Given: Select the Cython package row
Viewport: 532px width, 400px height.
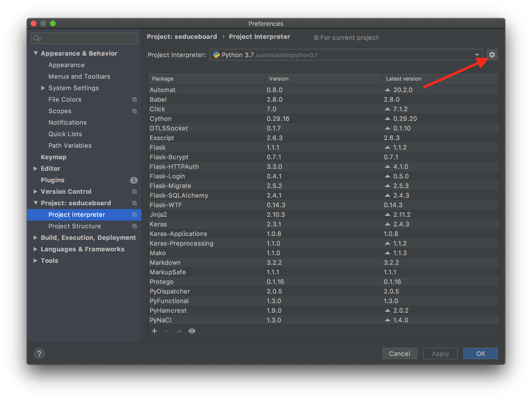Looking at the screenshot, I should point(323,118).
